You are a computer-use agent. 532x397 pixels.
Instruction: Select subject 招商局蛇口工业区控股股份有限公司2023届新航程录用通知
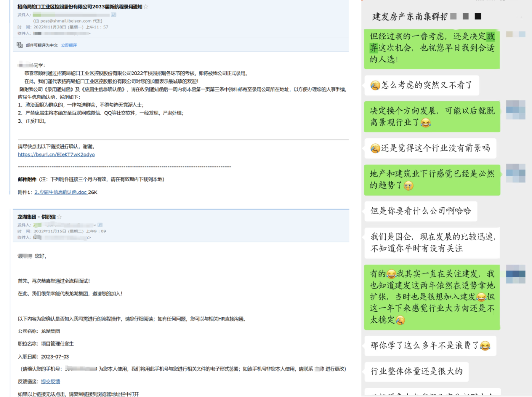coord(80,7)
